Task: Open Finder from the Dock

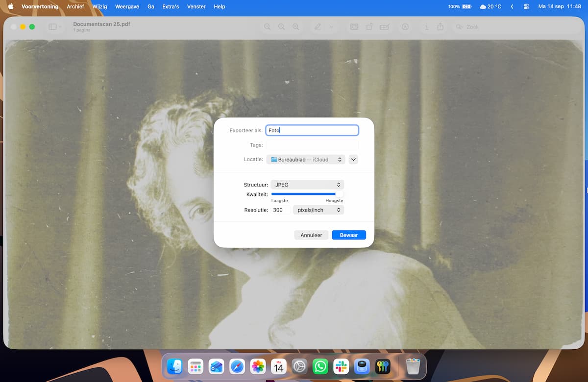Action: [x=174, y=366]
